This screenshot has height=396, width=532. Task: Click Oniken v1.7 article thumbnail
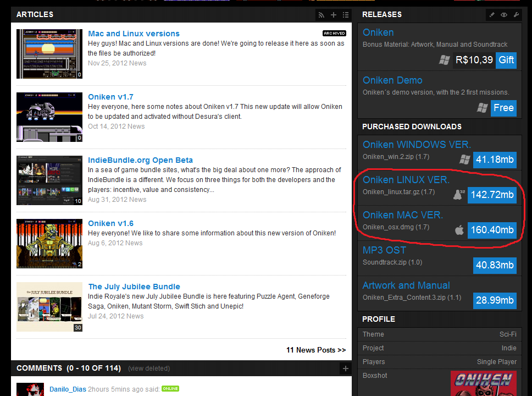click(x=49, y=117)
